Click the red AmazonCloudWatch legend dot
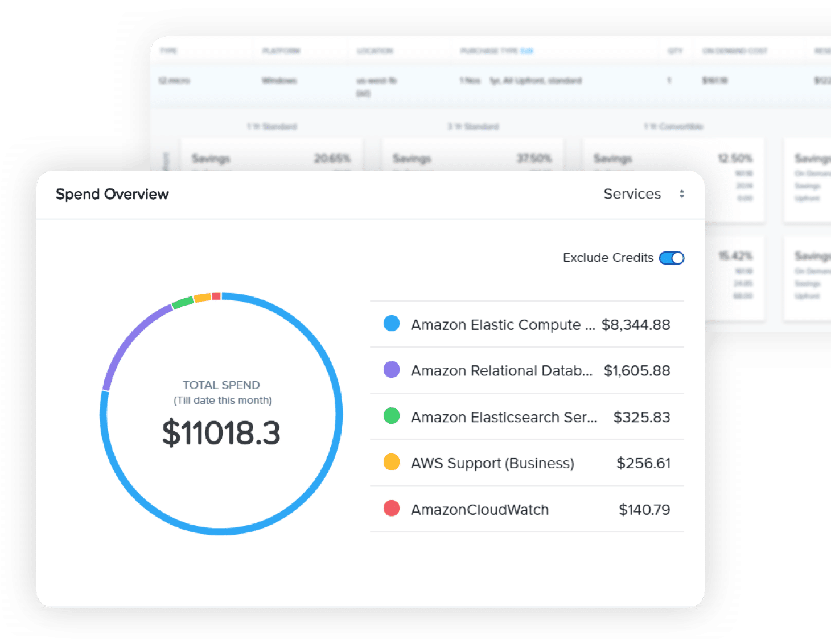 pyautogui.click(x=392, y=508)
